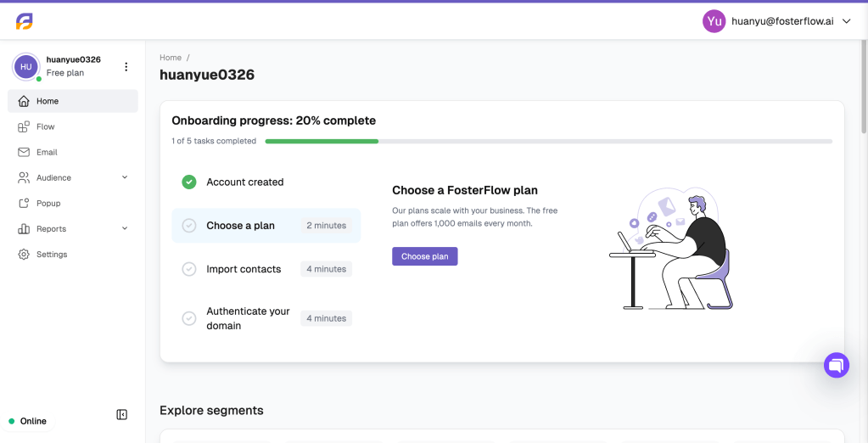Click the Authenticate your domain checkmark
The height and width of the screenshot is (443, 868).
click(x=189, y=318)
